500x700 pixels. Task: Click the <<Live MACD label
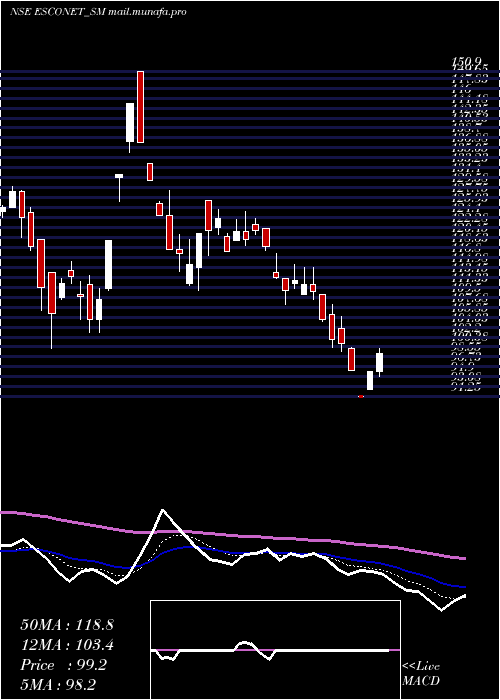coord(421,674)
